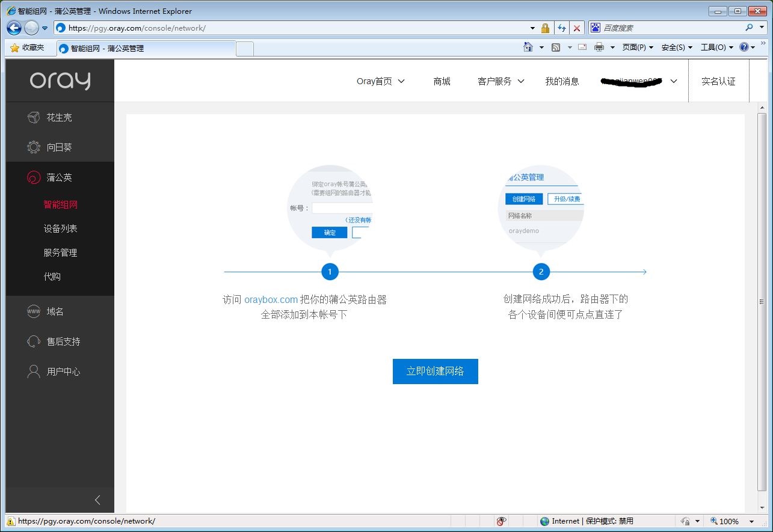Viewport: 773px width, 532px height.
Task: Click the browser Forward arrow button
Action: pos(31,28)
